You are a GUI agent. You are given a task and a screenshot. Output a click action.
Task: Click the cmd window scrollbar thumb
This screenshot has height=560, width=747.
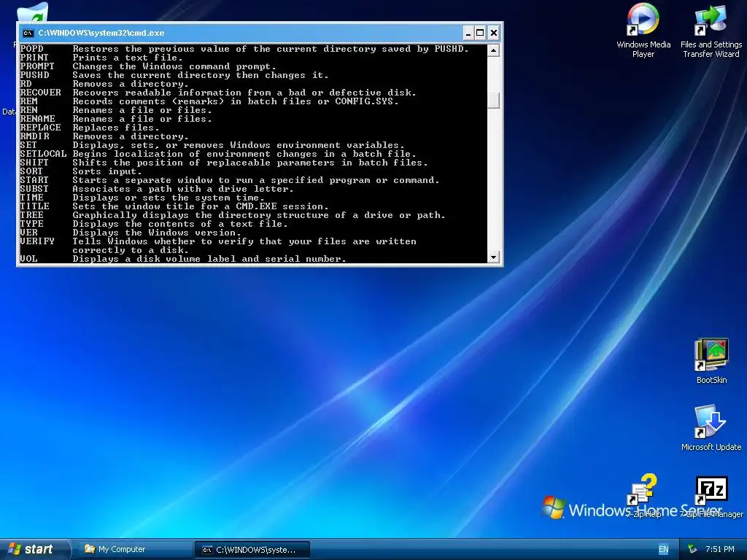494,100
